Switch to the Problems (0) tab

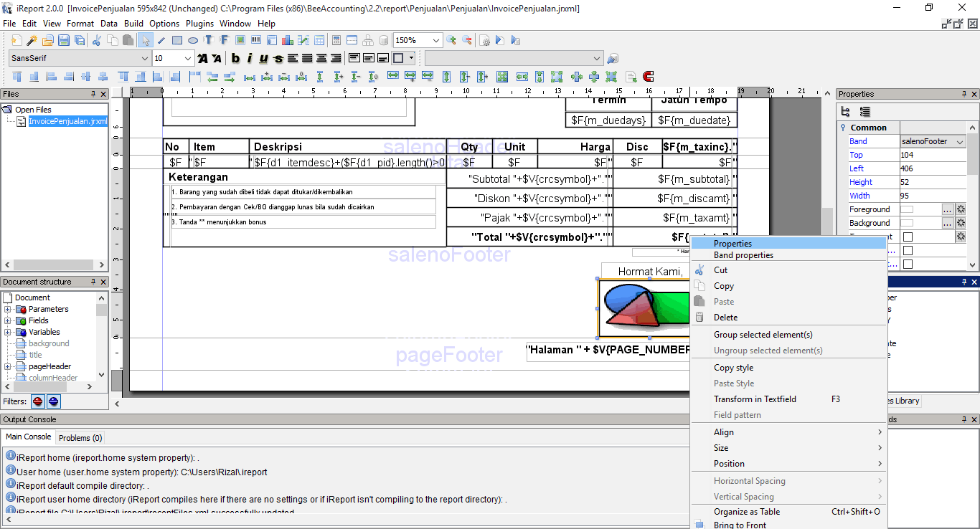[80, 437]
